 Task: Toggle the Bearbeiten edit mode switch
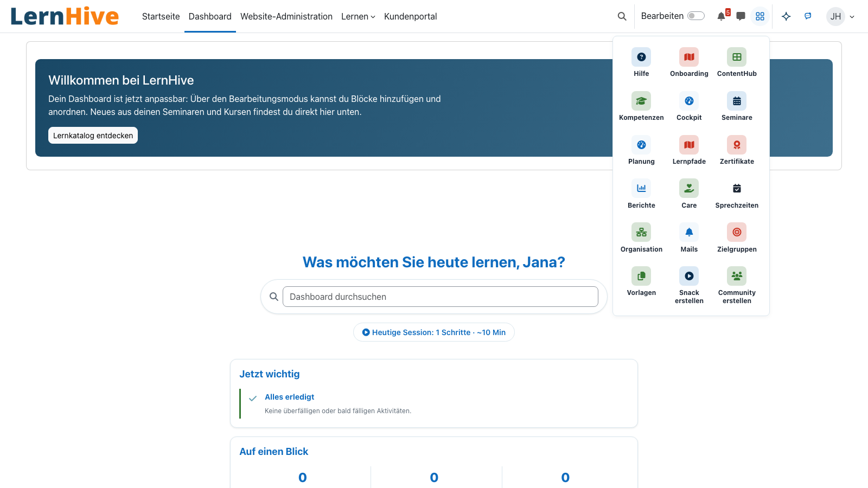(696, 16)
